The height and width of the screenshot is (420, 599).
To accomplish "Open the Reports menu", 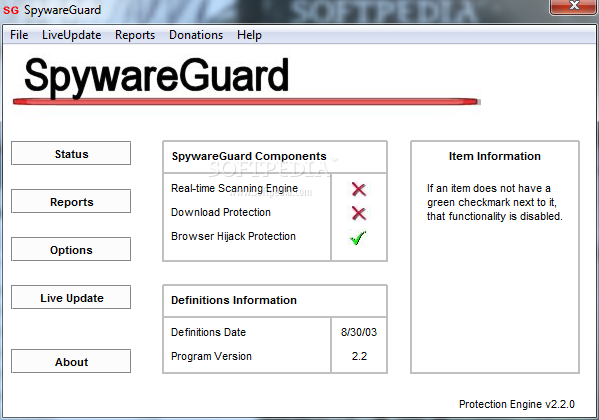I will click(x=135, y=35).
